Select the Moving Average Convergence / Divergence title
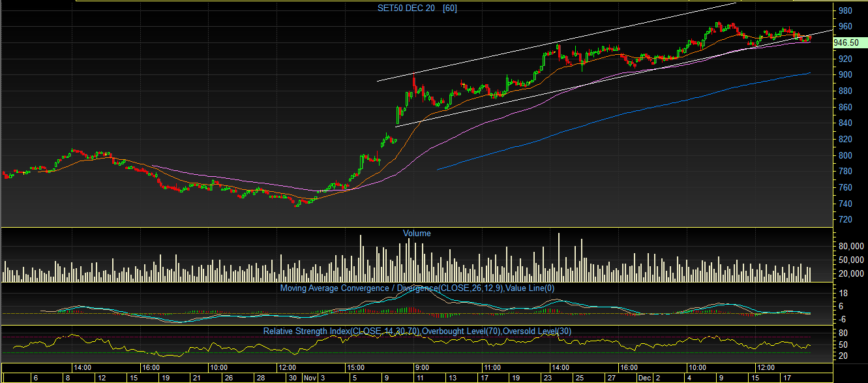The height and width of the screenshot is (383, 868). point(417,288)
